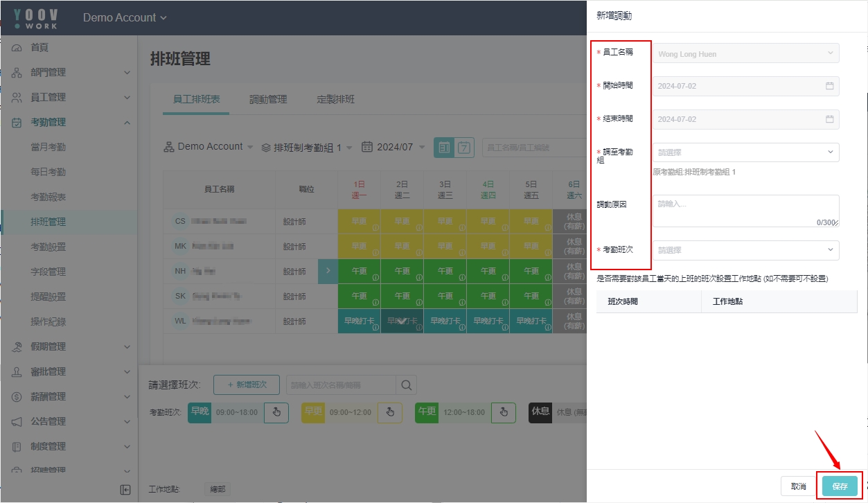
Task: Select the checked 早晚打卡 cell on 2日
Action: (402, 321)
